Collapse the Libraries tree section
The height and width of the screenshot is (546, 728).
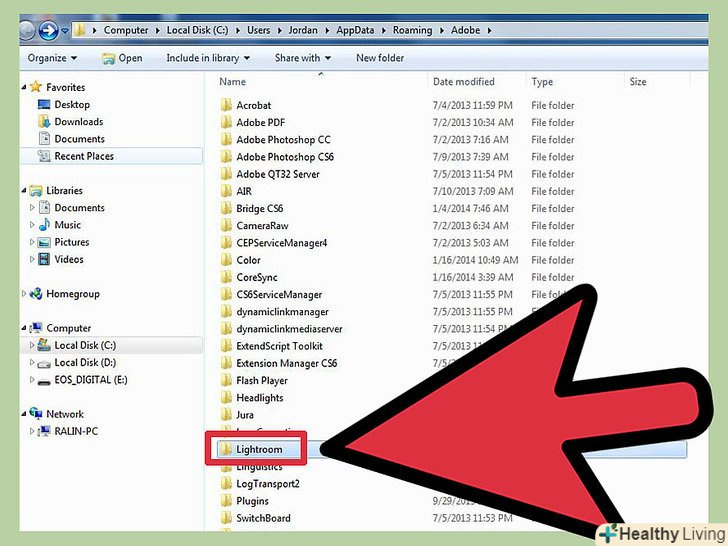pyautogui.click(x=24, y=190)
